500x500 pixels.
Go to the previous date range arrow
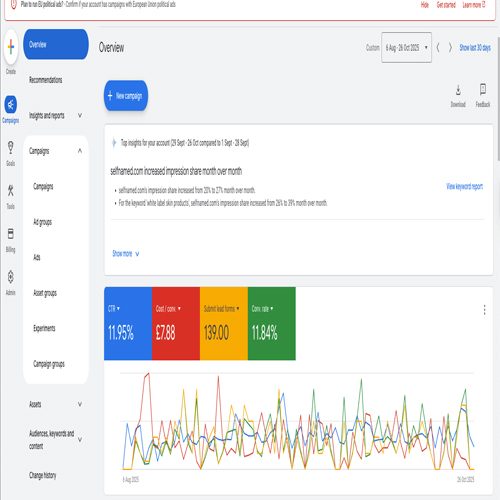(x=438, y=47)
